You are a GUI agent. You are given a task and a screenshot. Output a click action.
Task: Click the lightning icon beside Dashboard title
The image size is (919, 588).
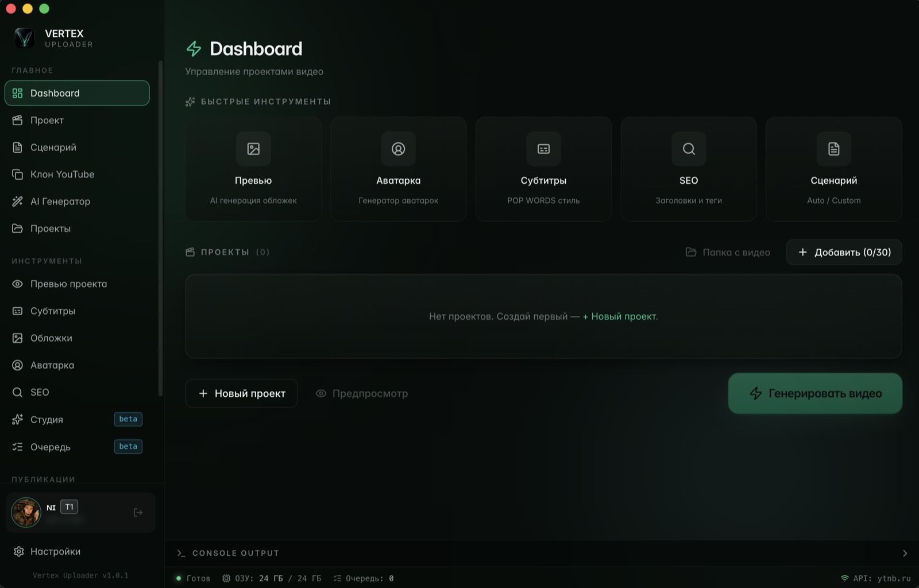[194, 49]
